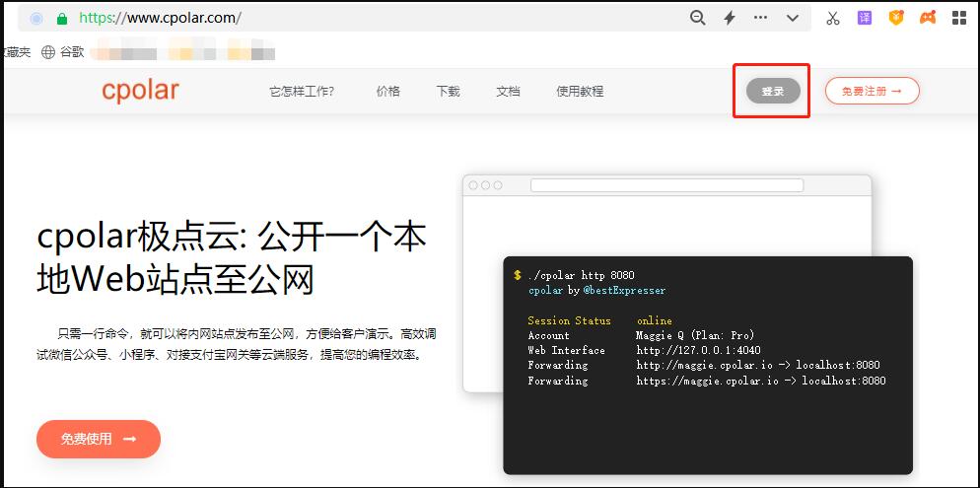Open the game controller extension icon

(927, 18)
